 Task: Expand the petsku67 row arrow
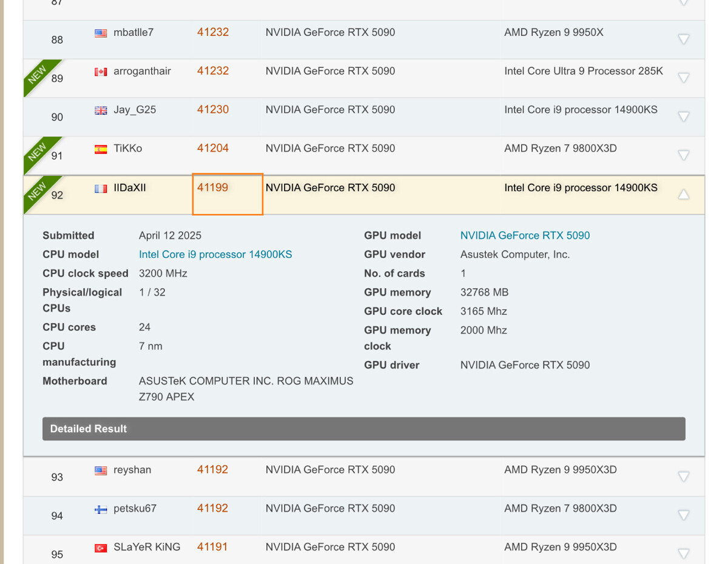point(683,515)
